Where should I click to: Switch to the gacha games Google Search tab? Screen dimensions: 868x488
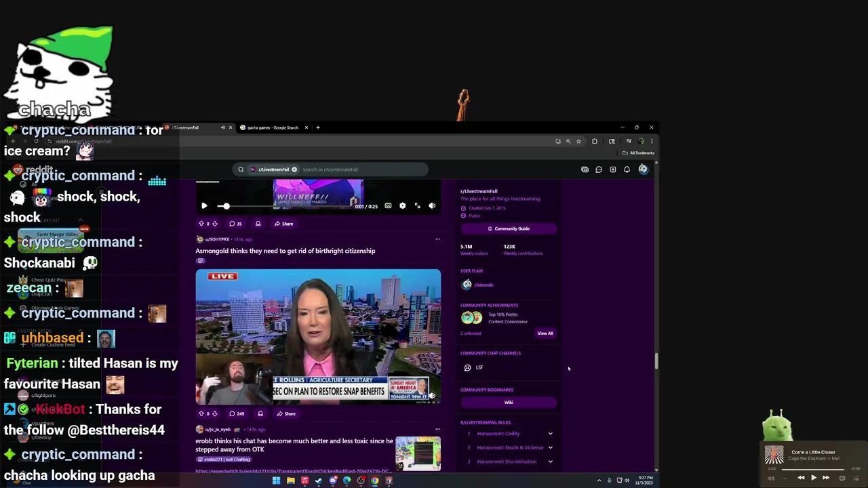[271, 127]
